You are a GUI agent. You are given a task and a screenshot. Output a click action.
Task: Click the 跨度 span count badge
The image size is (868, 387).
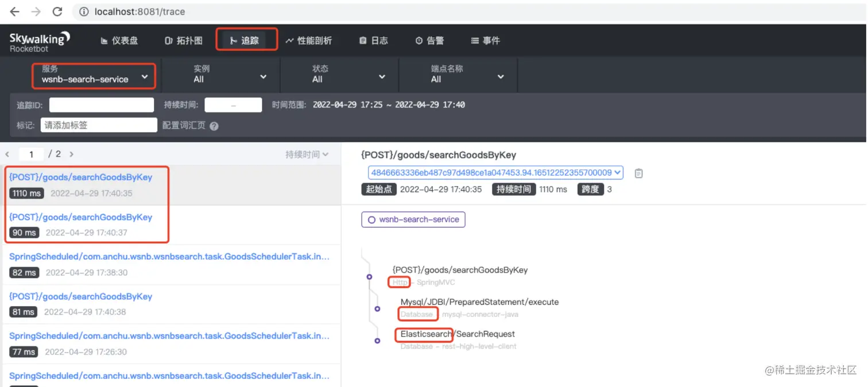click(x=590, y=189)
